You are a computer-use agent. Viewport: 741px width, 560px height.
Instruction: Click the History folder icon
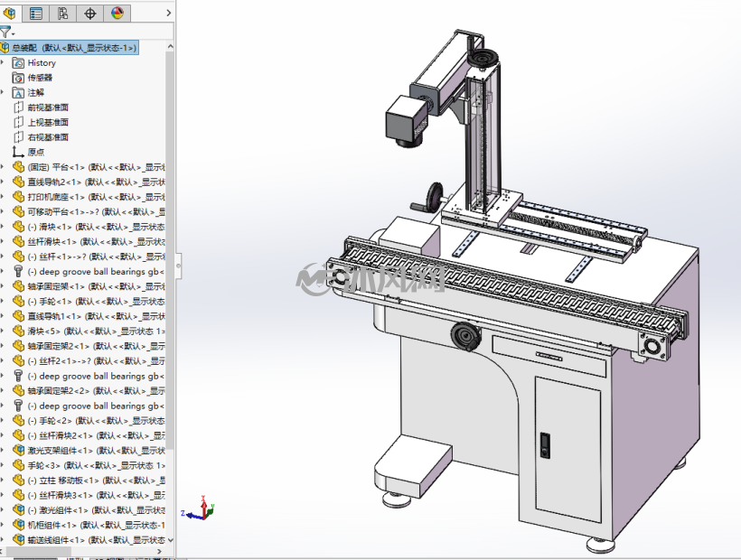[18, 63]
